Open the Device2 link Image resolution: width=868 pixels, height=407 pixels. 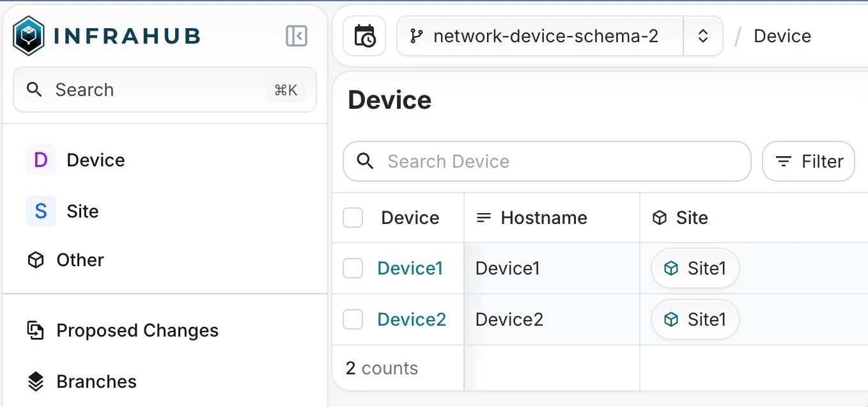(x=412, y=319)
